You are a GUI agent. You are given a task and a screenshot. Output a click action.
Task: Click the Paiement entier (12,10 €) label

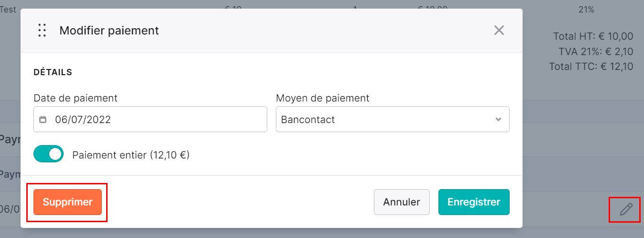click(131, 155)
